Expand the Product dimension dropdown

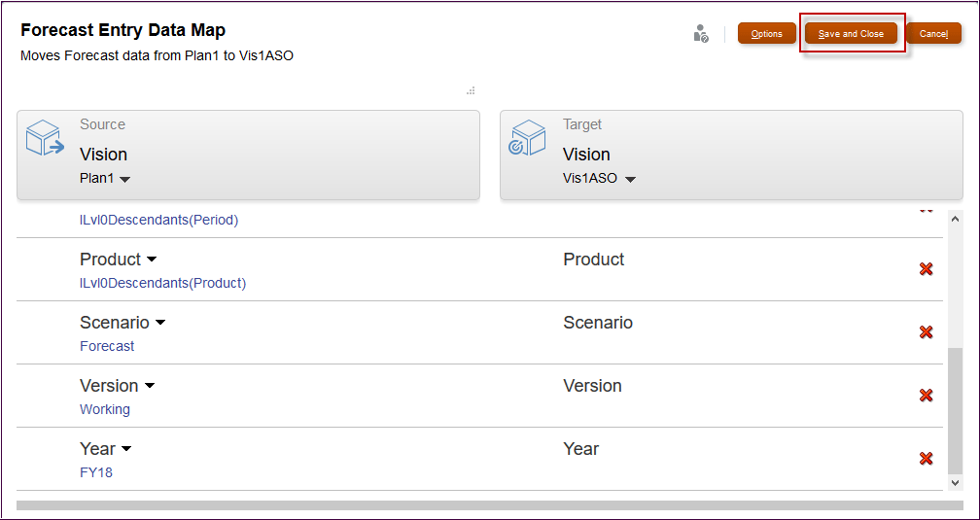[x=152, y=260]
